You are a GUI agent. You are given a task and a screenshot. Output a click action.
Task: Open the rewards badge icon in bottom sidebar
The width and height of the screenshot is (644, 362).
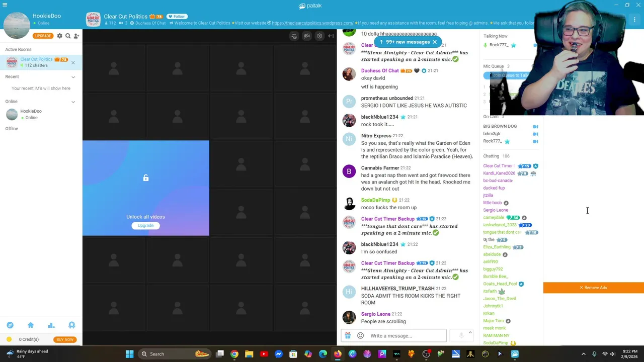[71, 325]
